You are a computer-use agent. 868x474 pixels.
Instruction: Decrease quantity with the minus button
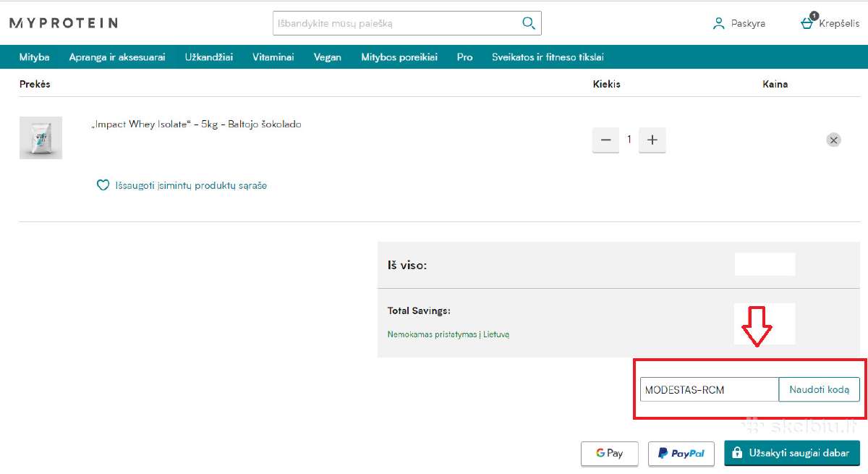coord(605,140)
